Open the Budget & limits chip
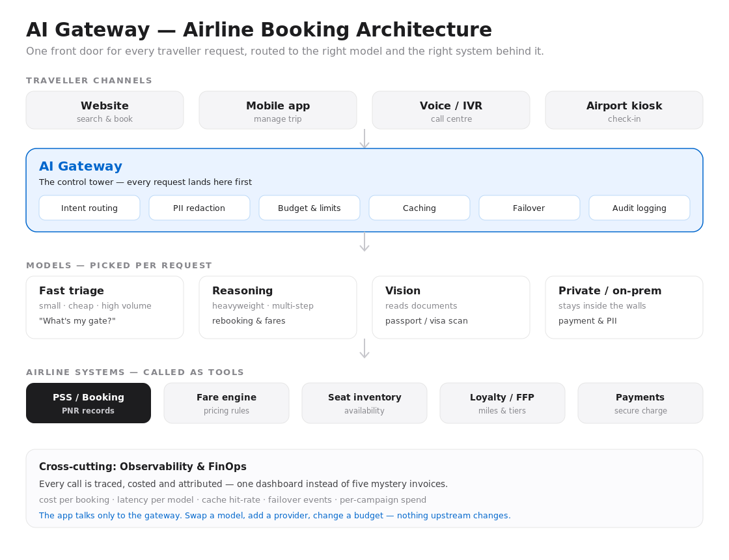Image resolution: width=729 pixels, height=560 pixels. point(309,208)
